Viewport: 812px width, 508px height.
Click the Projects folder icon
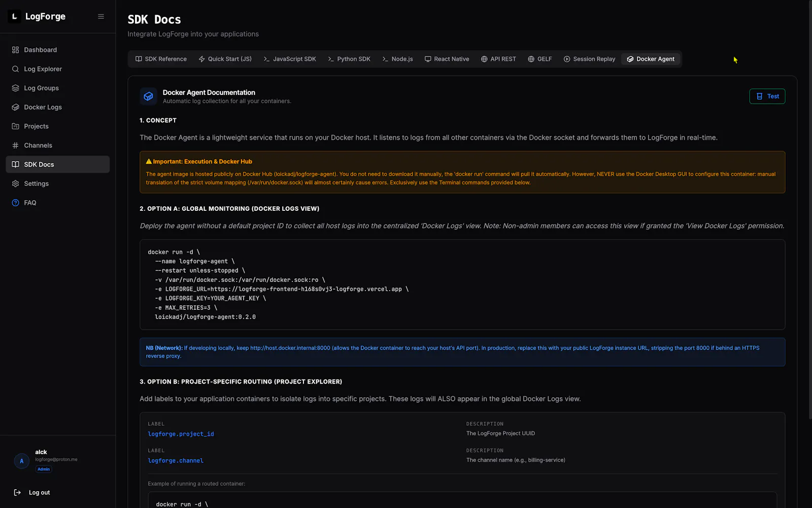pyautogui.click(x=15, y=126)
